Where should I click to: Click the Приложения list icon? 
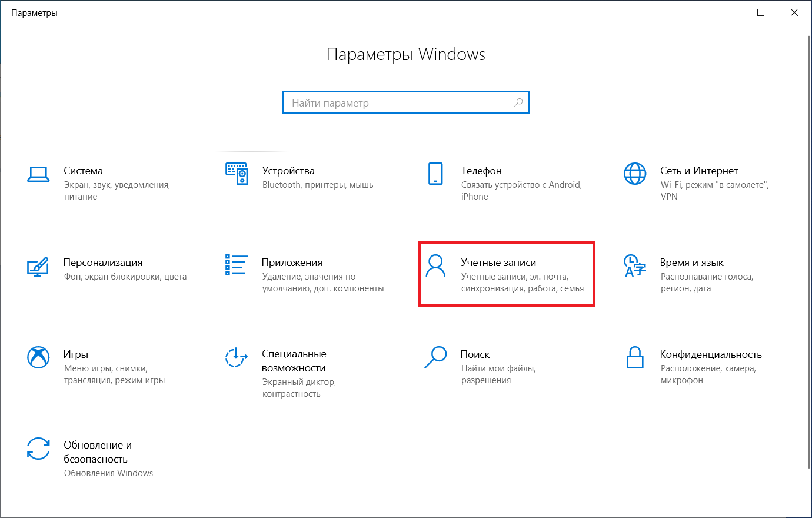click(x=237, y=265)
